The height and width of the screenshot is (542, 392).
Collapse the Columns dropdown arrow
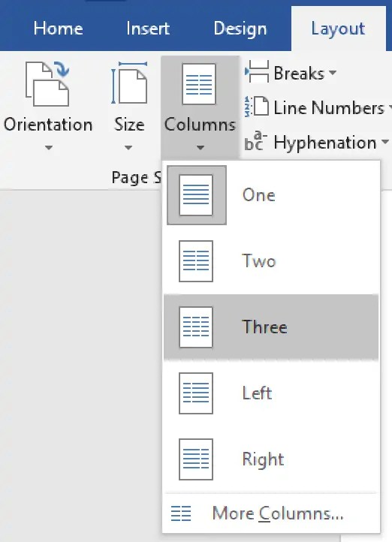(x=201, y=148)
